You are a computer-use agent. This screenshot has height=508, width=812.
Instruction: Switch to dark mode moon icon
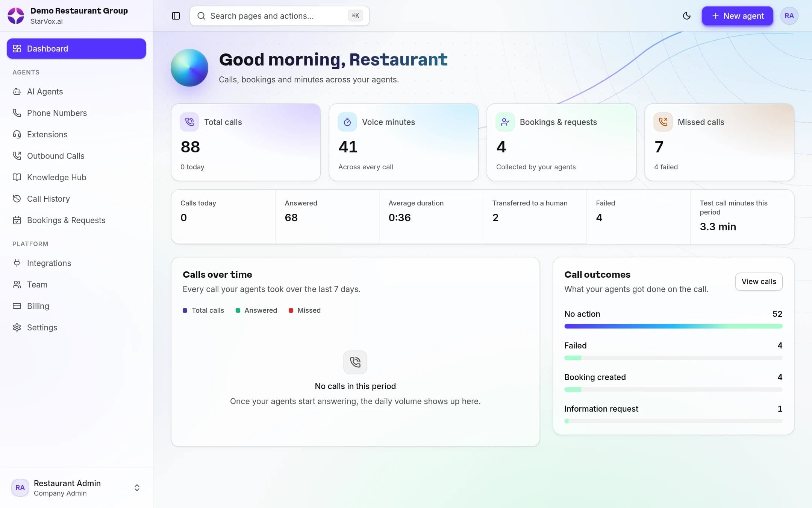point(687,16)
